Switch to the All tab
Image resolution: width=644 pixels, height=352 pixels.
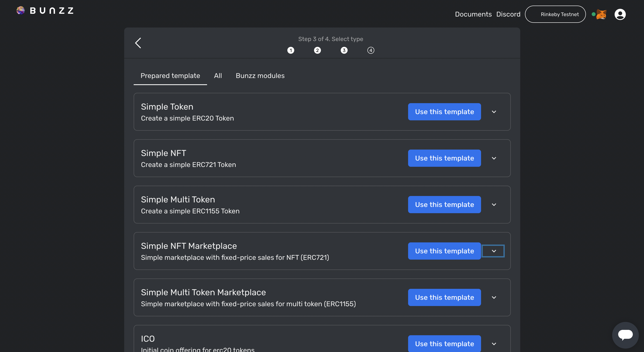tap(218, 76)
